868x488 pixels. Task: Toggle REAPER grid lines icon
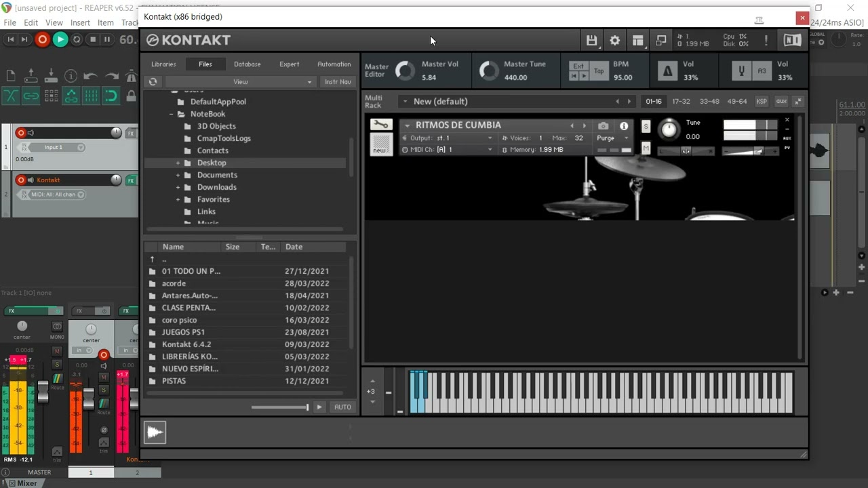(91, 96)
